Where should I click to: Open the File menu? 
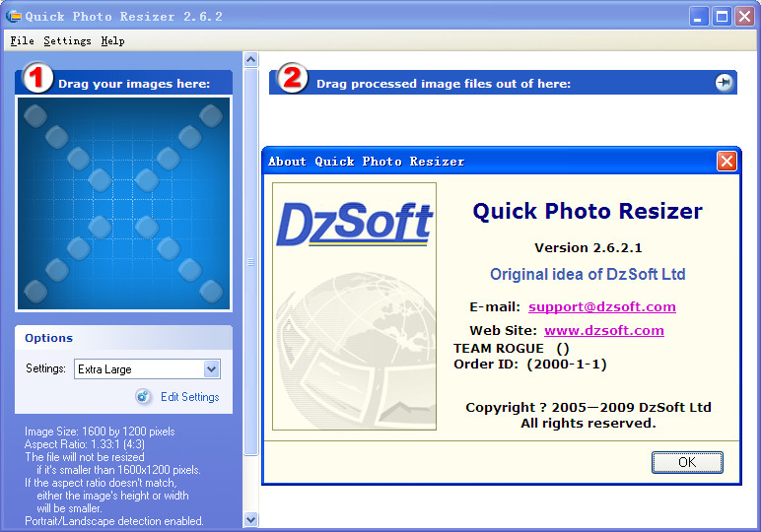[23, 40]
